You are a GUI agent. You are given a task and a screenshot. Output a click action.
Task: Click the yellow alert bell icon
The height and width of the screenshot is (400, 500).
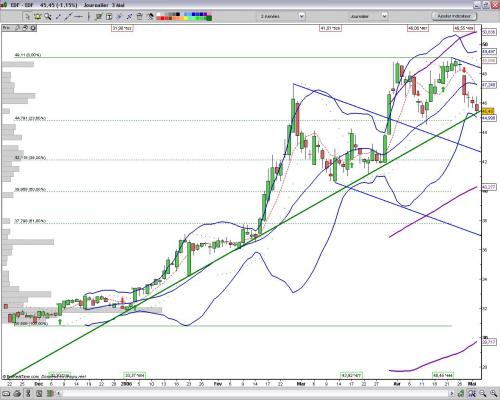pos(38,17)
